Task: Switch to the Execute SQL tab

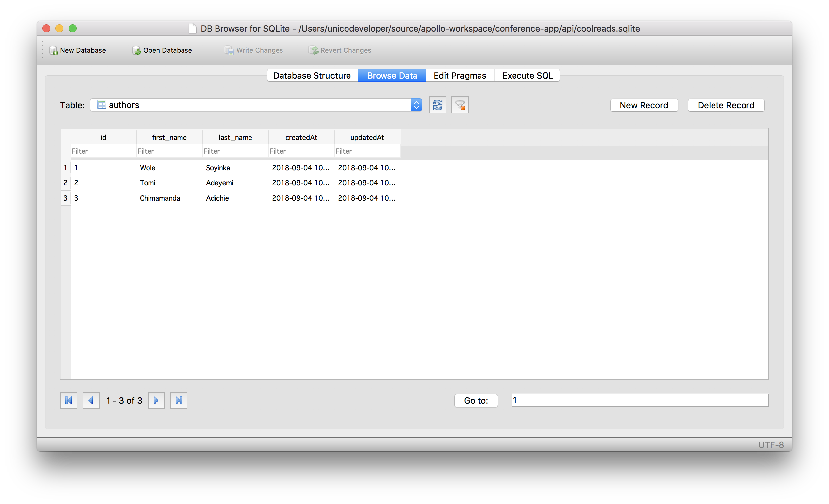Action: (x=527, y=75)
